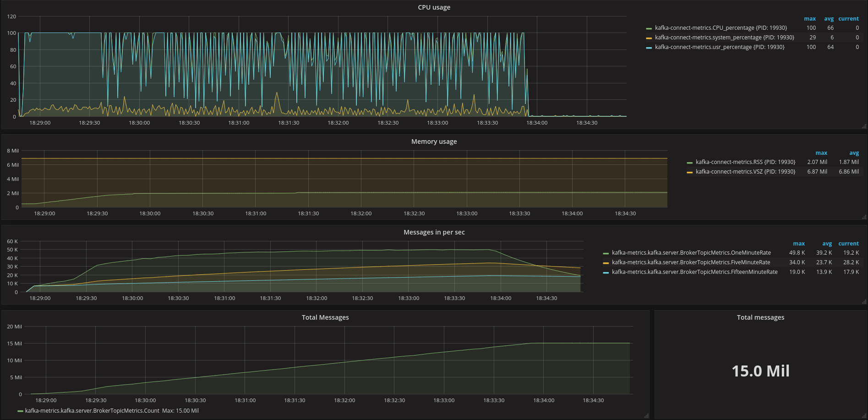868x420 pixels.
Task: Click the 60 K y-axis label in Messages in per sec
Action: [x=12, y=241]
